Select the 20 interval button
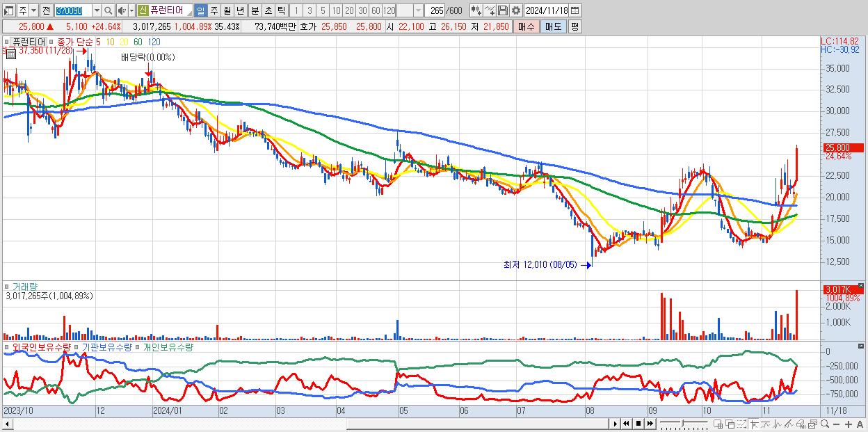Viewport: 868px width, 432px height. 349,10
